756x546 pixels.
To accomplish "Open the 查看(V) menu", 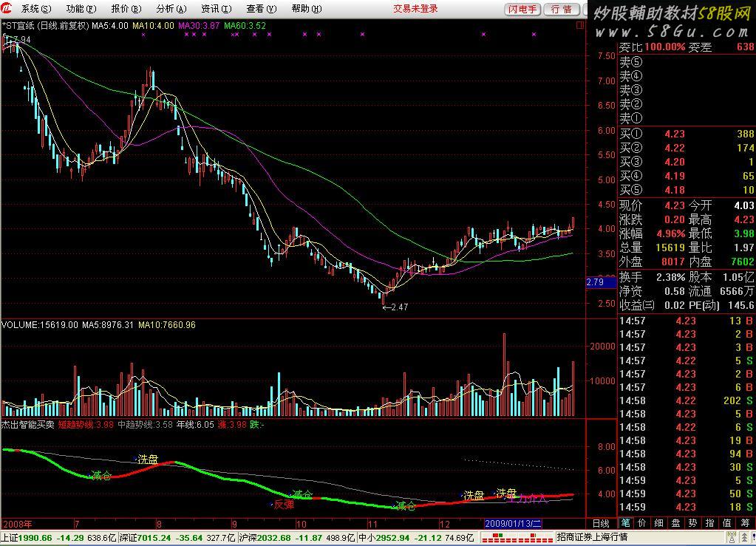I will click(262, 9).
